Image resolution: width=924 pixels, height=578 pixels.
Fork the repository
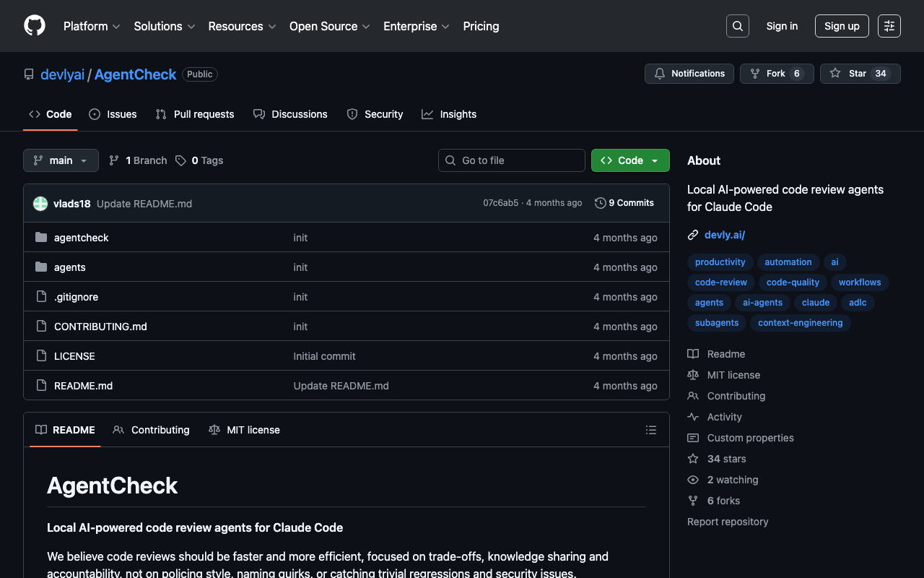(x=776, y=74)
